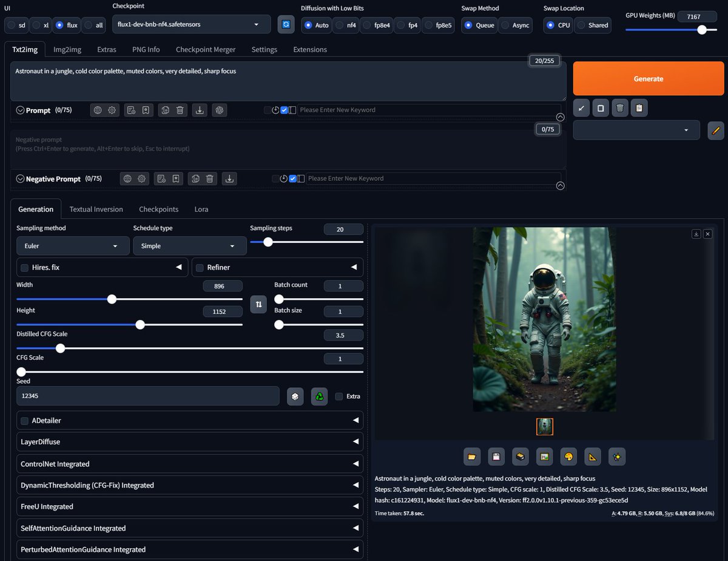Open the Sampling method Euler dropdown

tap(73, 246)
